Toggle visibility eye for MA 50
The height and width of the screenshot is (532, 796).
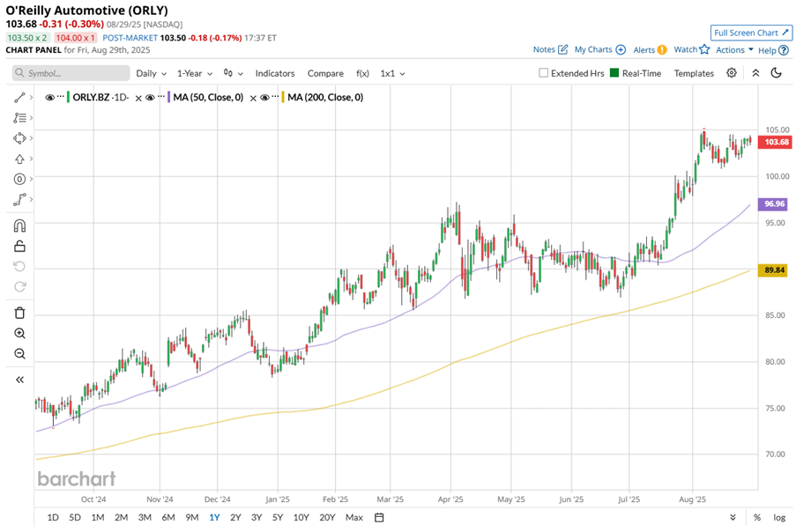150,98
